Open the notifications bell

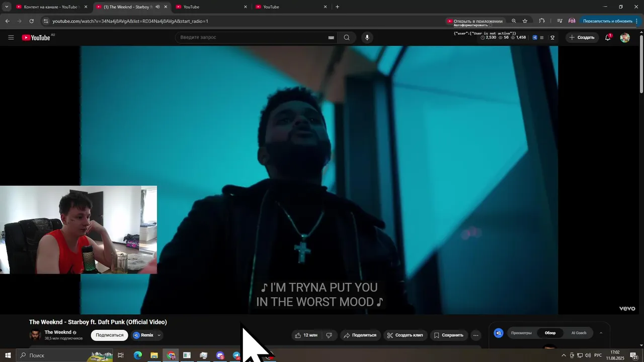click(608, 37)
